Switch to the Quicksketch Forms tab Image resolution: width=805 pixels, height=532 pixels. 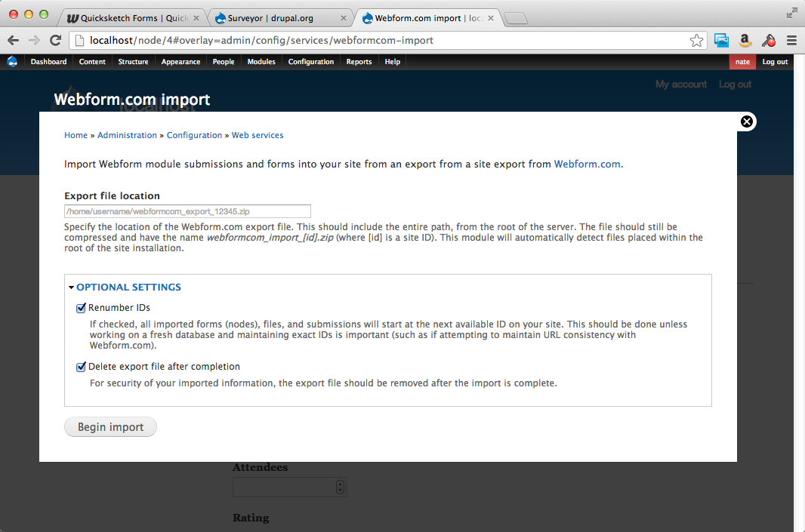point(134,18)
